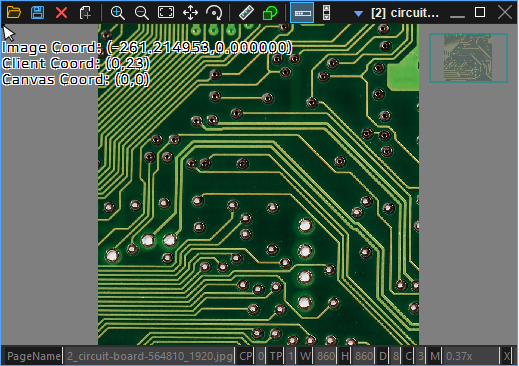The width and height of the screenshot is (519, 366).
Task: Select the ruler measure tool
Action: coord(246,13)
